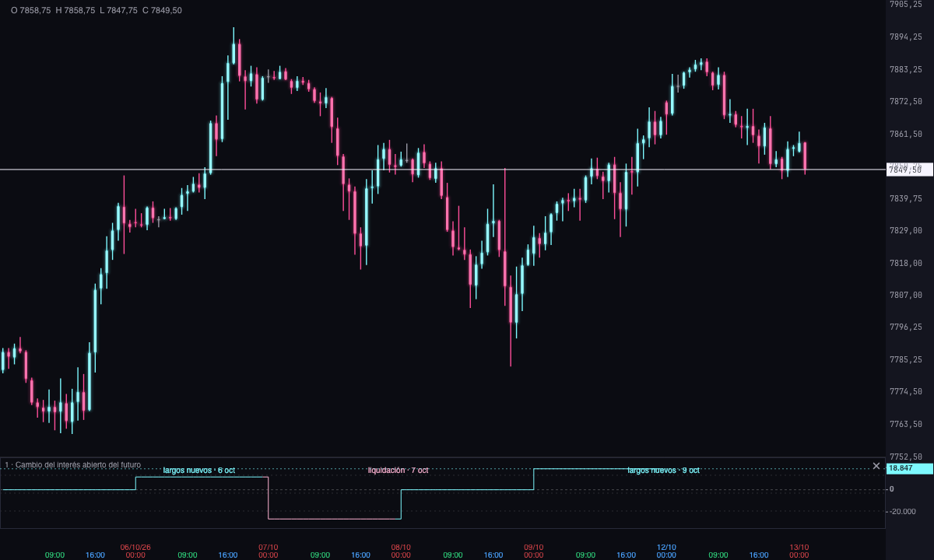The height and width of the screenshot is (560, 934).
Task: Click the open value 'O 7858,75'
Action: pyautogui.click(x=31, y=11)
